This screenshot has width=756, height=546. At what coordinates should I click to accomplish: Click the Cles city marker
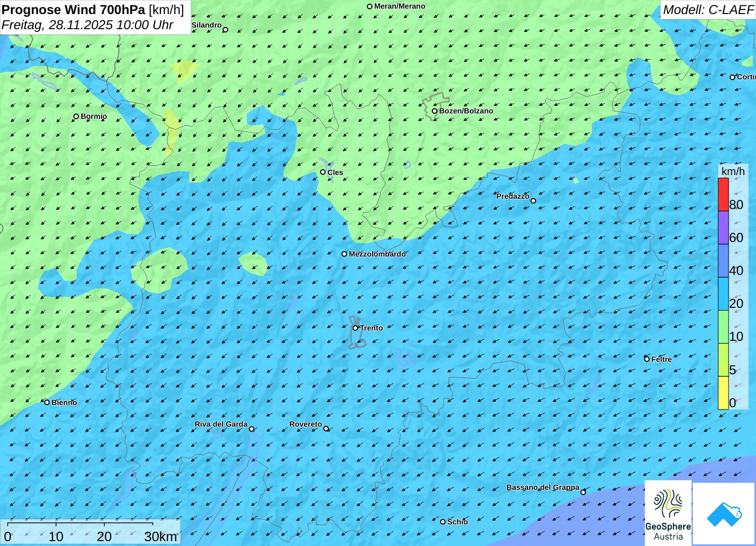tap(323, 172)
